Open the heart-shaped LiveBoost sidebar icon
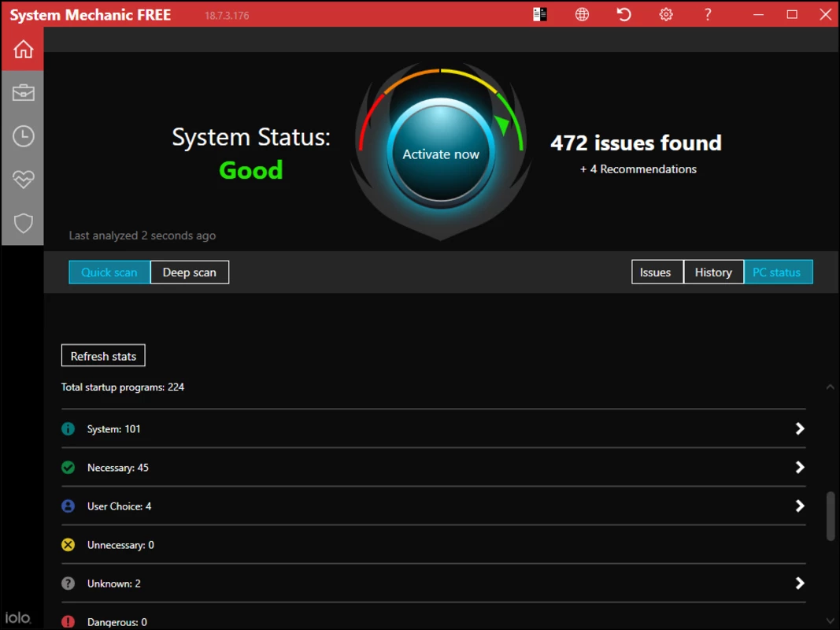840x630 pixels. click(x=23, y=180)
